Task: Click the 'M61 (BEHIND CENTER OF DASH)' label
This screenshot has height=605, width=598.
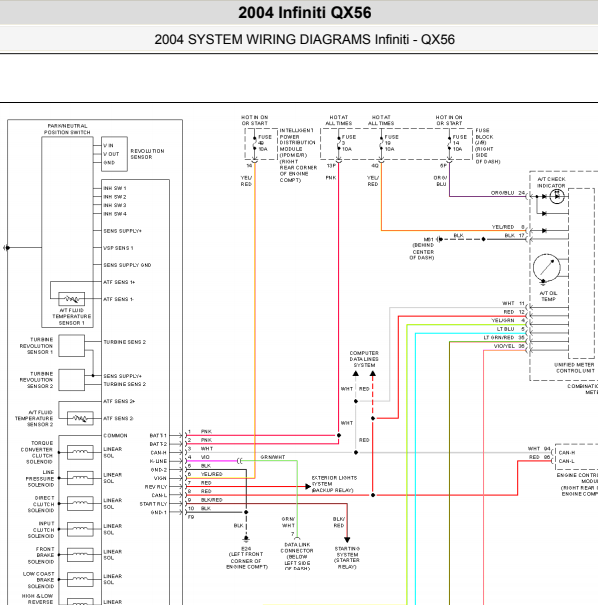Action: tap(423, 248)
